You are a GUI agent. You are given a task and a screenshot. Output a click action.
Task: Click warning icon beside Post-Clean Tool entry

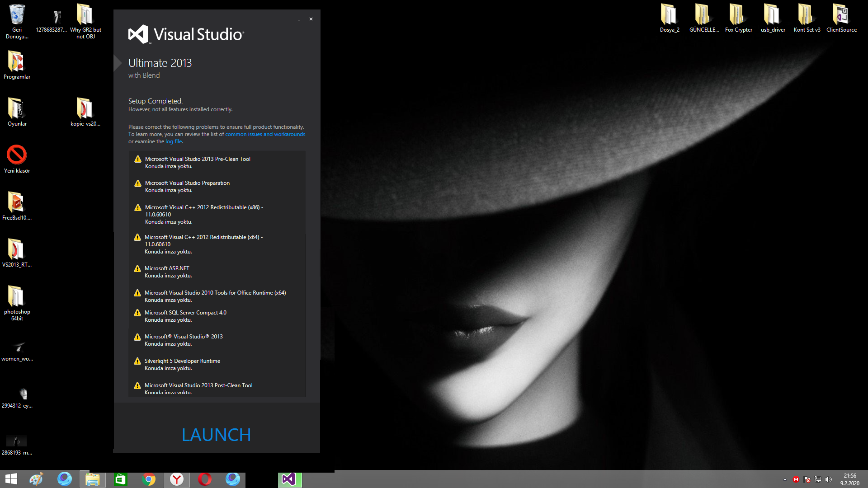click(x=137, y=385)
